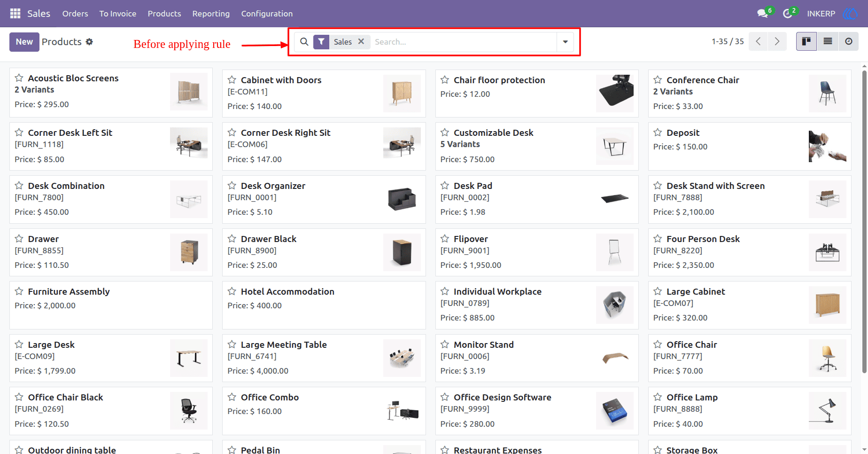The image size is (868, 454).
Task: Click the Drawer Black product image
Action: [402, 252]
